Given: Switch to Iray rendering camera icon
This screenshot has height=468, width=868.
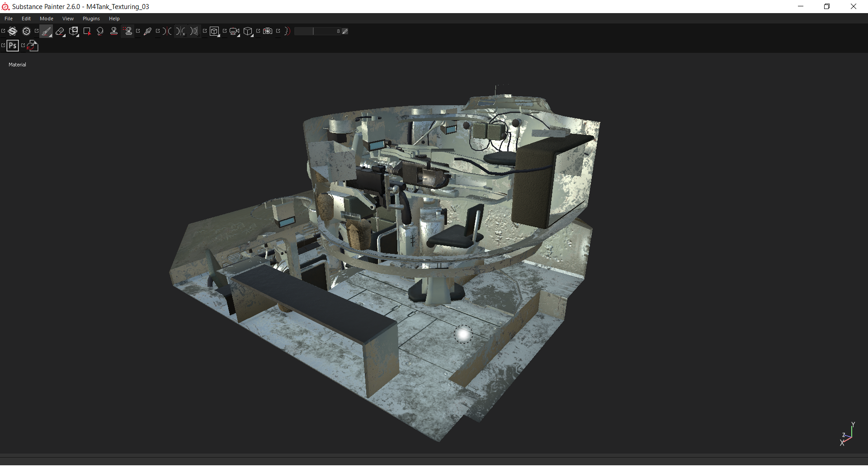Looking at the screenshot, I should (x=268, y=31).
